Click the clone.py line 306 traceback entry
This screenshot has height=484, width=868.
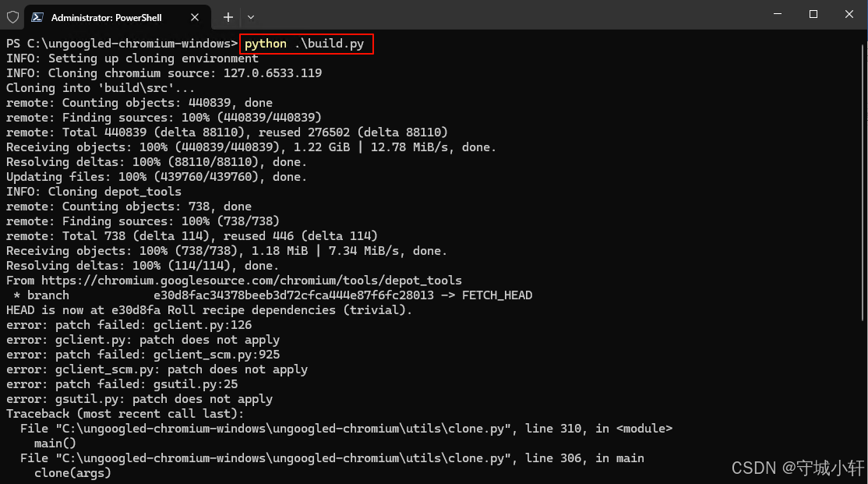point(332,458)
